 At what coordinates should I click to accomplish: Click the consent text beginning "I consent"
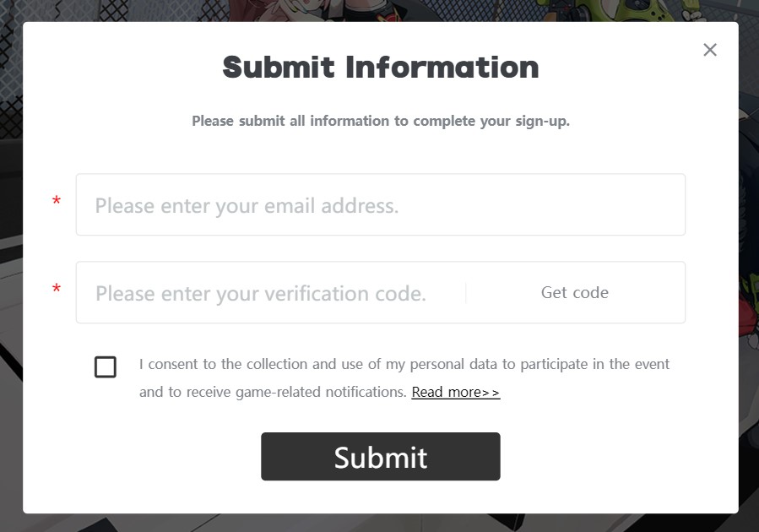404,365
